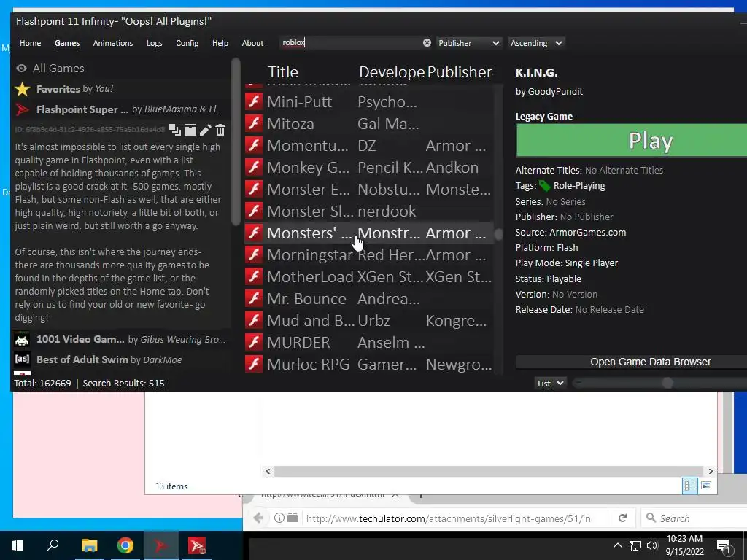Select the Mud and B... game row
747x560 pixels.
click(368, 321)
